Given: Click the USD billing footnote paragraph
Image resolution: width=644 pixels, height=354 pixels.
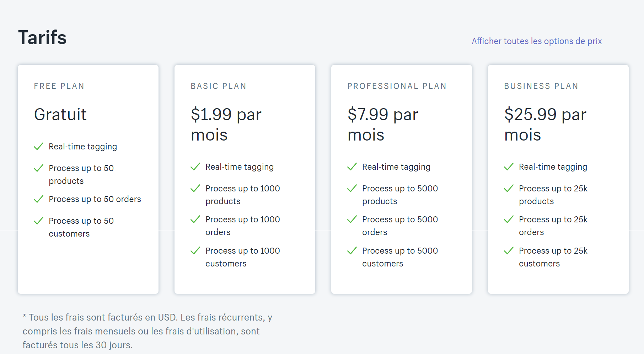Looking at the screenshot, I should pos(147,331).
